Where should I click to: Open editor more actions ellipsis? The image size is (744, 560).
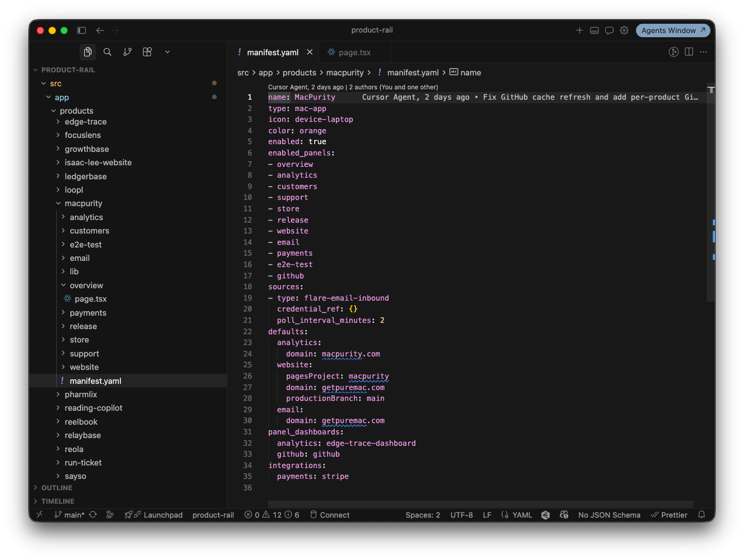point(704,52)
